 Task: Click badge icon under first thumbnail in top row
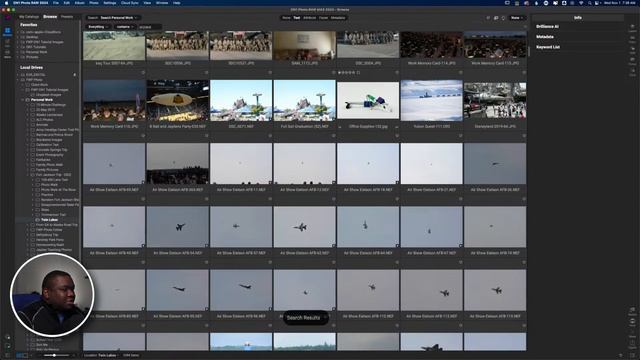pyautogui.click(x=143, y=73)
